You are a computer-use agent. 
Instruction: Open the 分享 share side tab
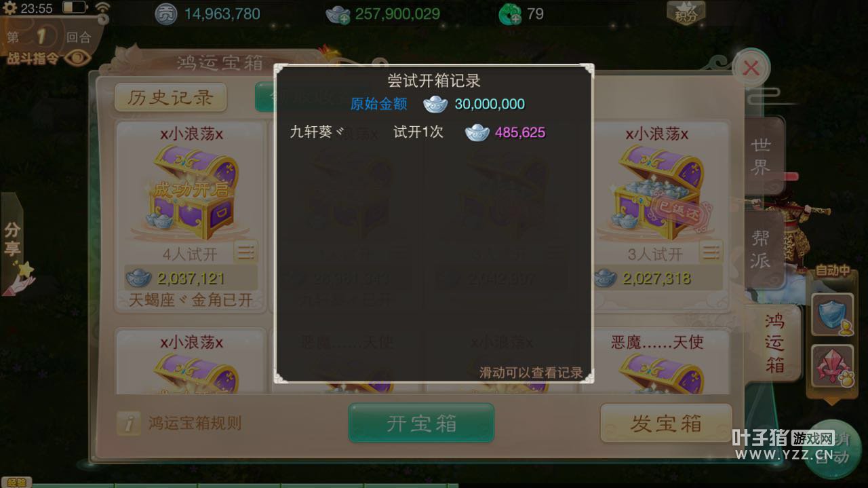[12, 241]
